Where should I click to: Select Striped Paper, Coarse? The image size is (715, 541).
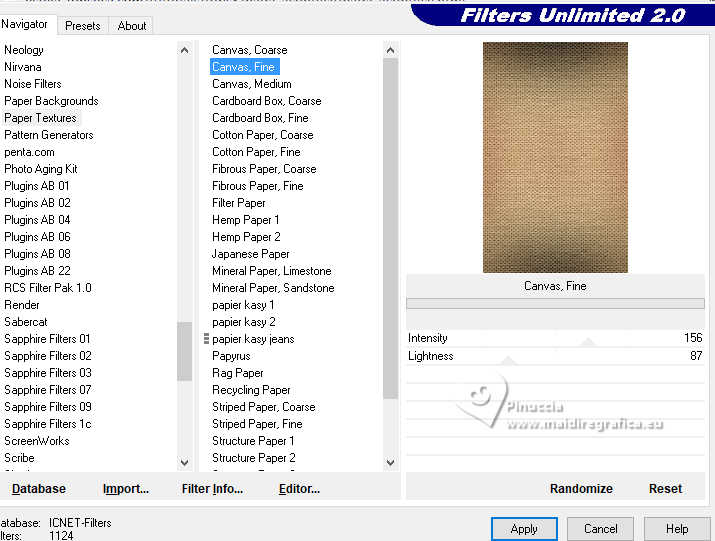(264, 407)
